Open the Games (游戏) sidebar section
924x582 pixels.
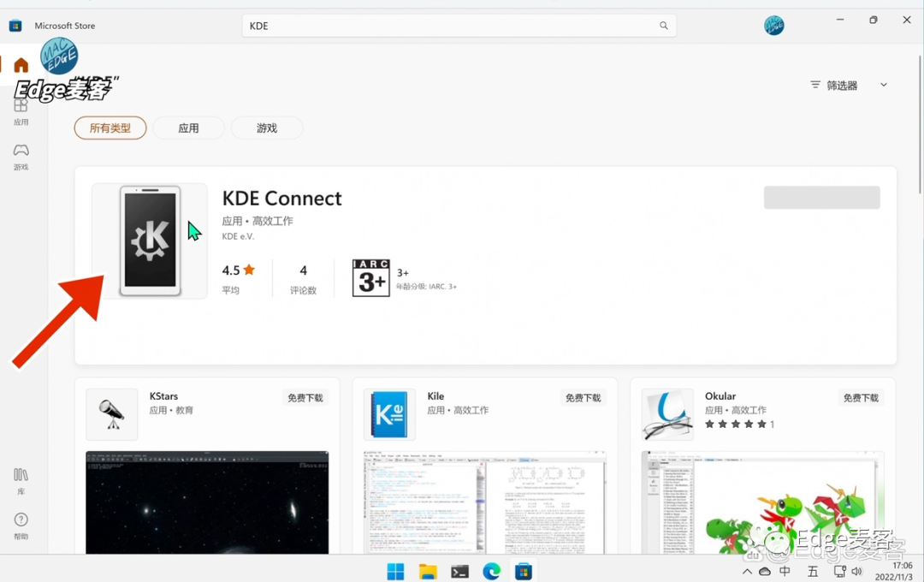pyautogui.click(x=21, y=157)
